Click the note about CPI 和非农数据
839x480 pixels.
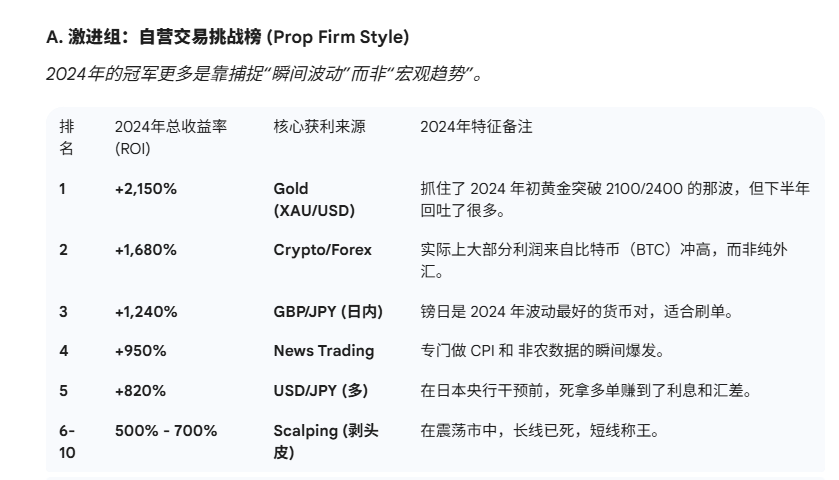point(542,351)
